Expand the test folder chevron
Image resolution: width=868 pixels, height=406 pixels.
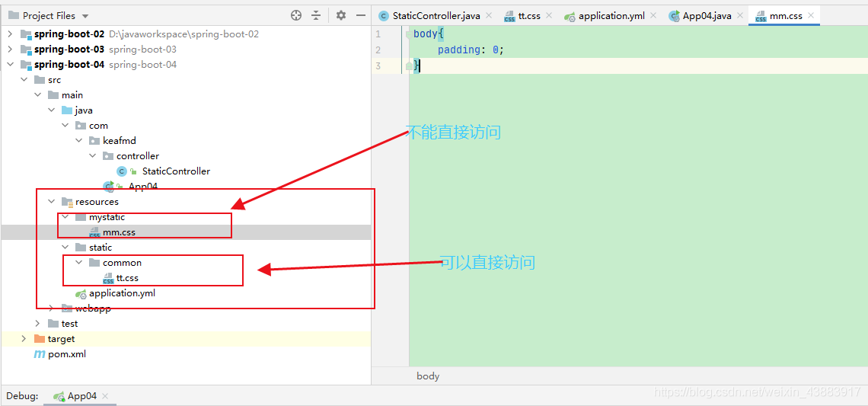point(37,324)
